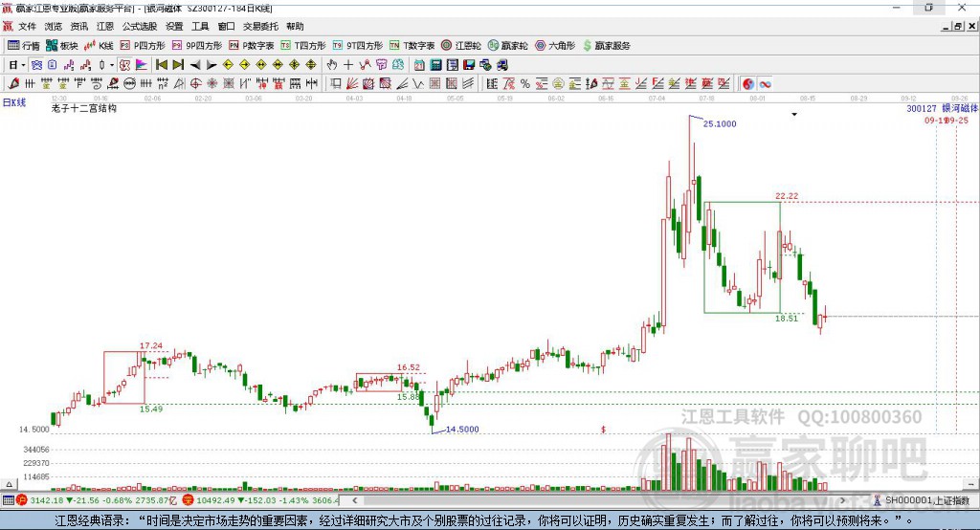Click the calendar date icon
This screenshot has height=530, width=980.
point(419,65)
